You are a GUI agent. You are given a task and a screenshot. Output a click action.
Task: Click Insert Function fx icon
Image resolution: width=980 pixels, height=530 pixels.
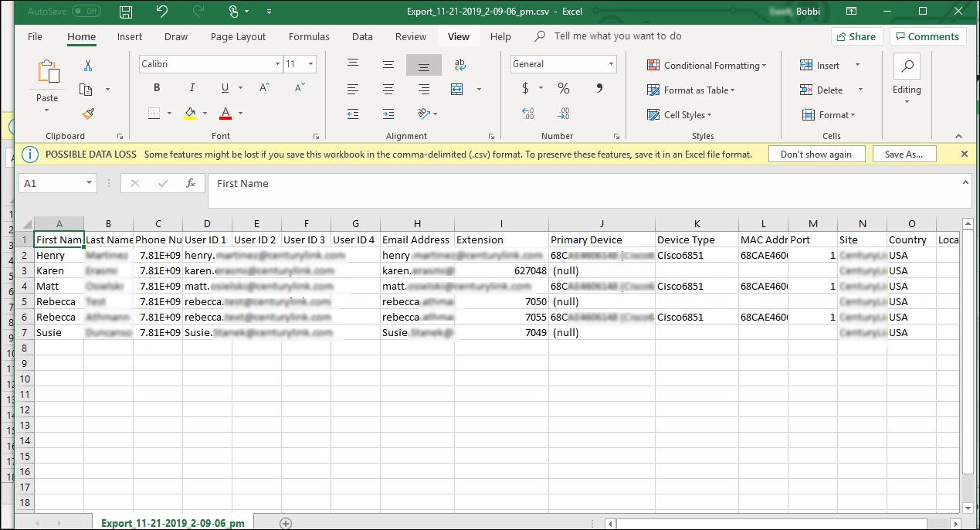click(x=190, y=183)
